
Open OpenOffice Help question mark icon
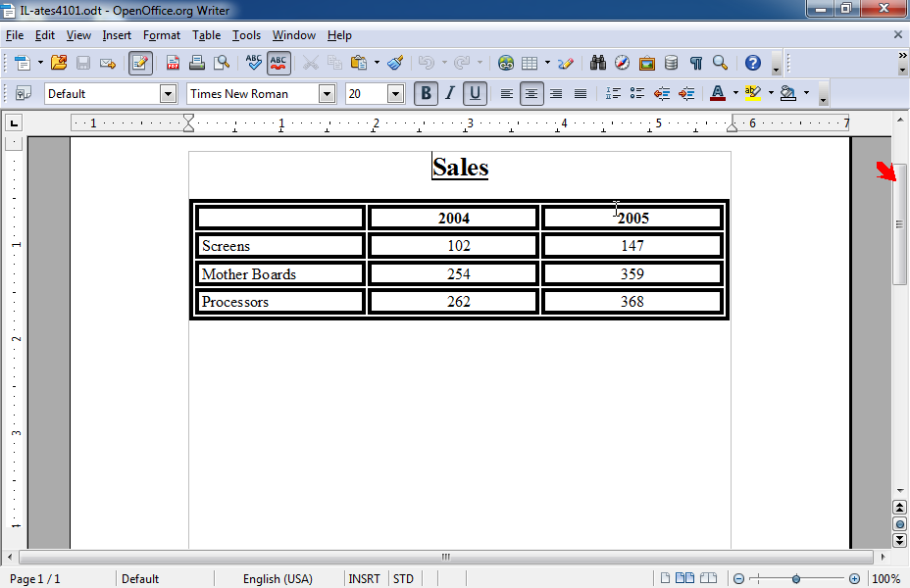point(752,63)
